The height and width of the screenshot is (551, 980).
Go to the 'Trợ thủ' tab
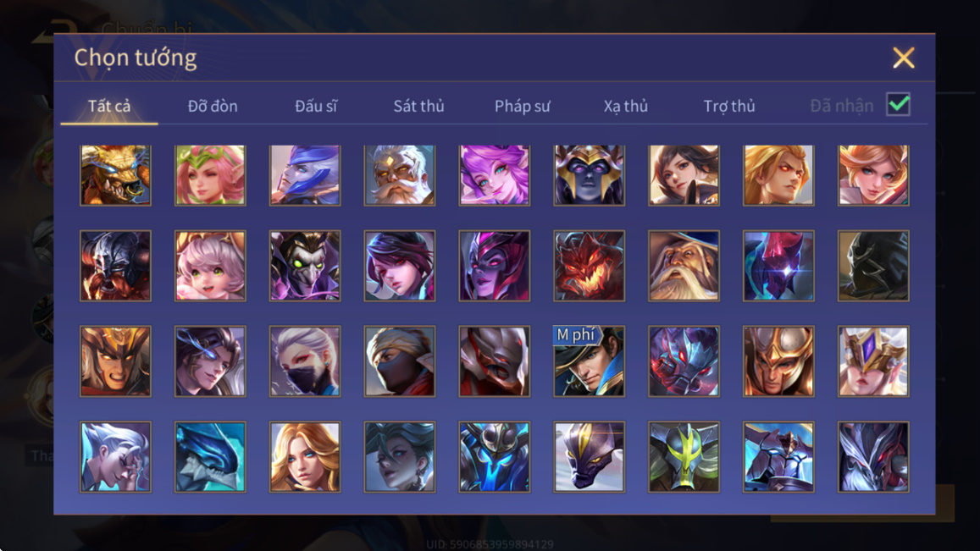[x=728, y=106]
